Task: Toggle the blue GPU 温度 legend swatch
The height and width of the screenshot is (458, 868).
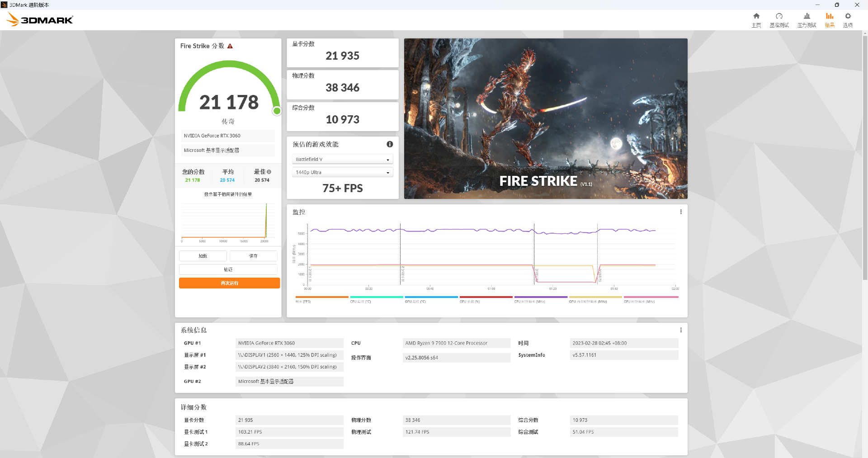Action: [431, 297]
